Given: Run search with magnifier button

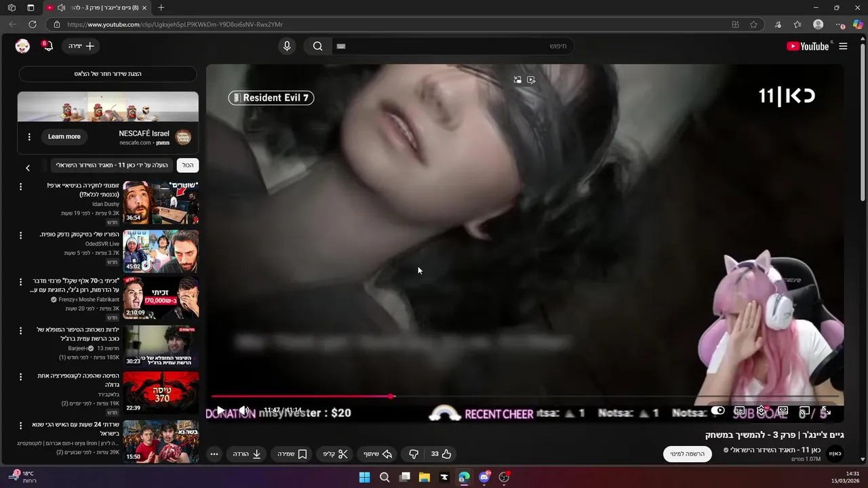Looking at the screenshot, I should tap(317, 46).
